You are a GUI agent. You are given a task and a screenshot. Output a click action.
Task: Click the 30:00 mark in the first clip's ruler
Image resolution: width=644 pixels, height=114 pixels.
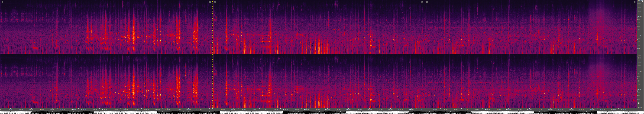click(31, 110)
